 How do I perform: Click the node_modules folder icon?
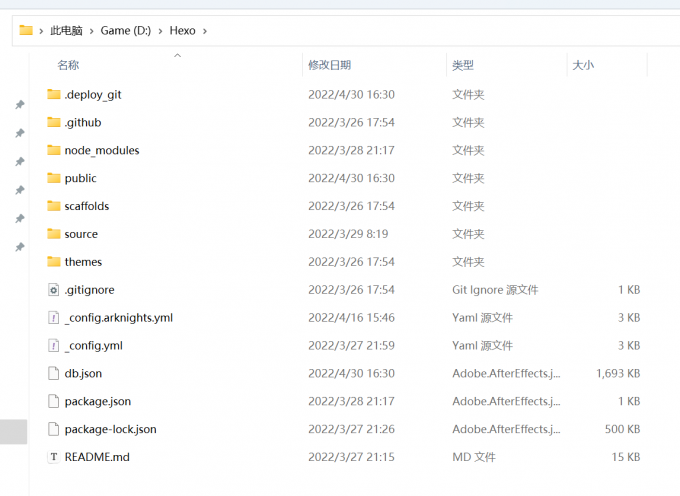[54, 150]
